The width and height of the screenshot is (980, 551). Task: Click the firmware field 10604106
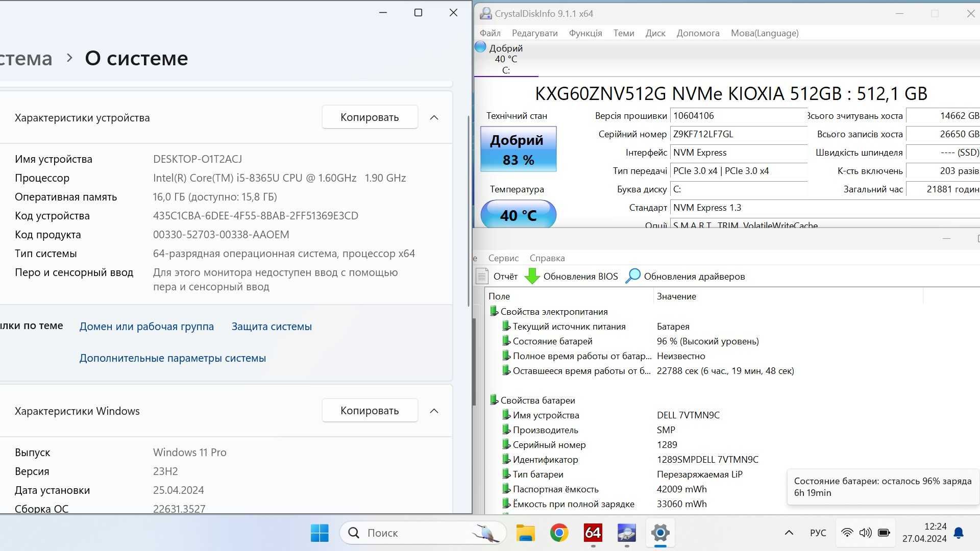pyautogui.click(x=739, y=116)
